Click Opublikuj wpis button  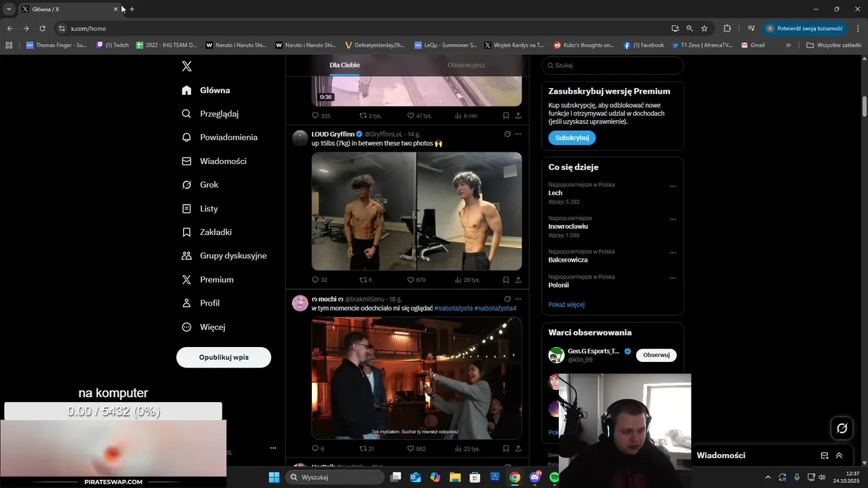(x=224, y=357)
